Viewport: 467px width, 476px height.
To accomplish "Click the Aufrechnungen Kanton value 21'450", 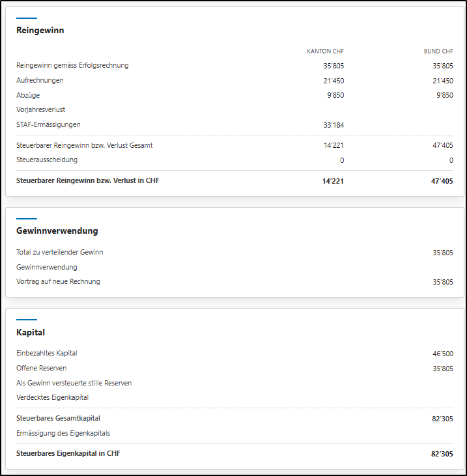I will pyautogui.click(x=333, y=80).
